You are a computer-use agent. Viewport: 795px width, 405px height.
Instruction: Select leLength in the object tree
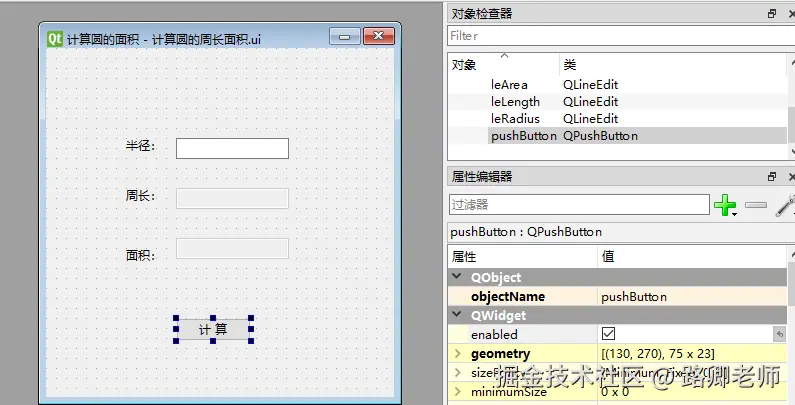pyautogui.click(x=515, y=102)
